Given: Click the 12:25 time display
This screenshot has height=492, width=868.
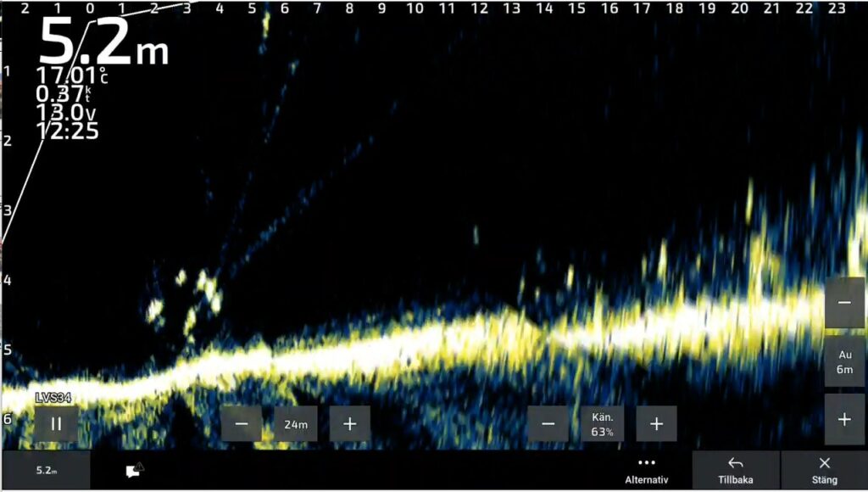Looking at the screenshot, I should (68, 131).
